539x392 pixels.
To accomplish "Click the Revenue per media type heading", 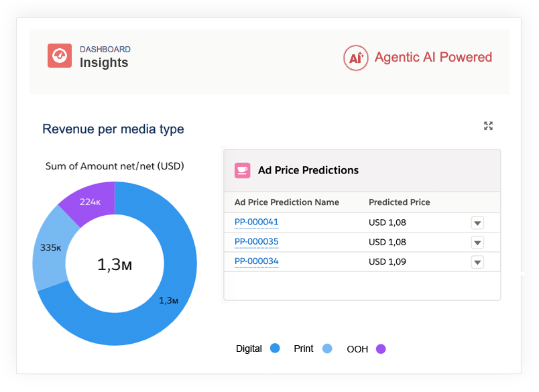I will tap(113, 129).
